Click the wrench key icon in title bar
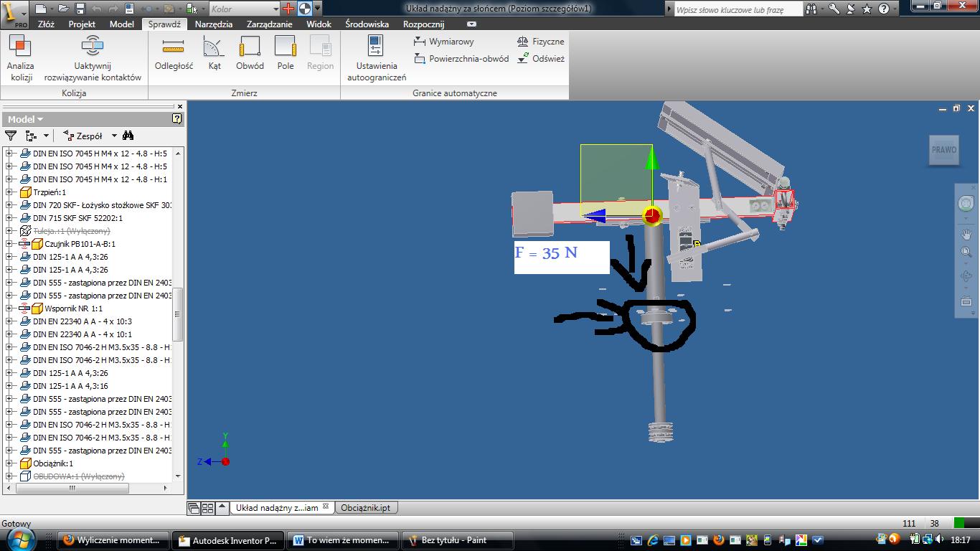Screen dimensions: 980x551 pos(834,9)
